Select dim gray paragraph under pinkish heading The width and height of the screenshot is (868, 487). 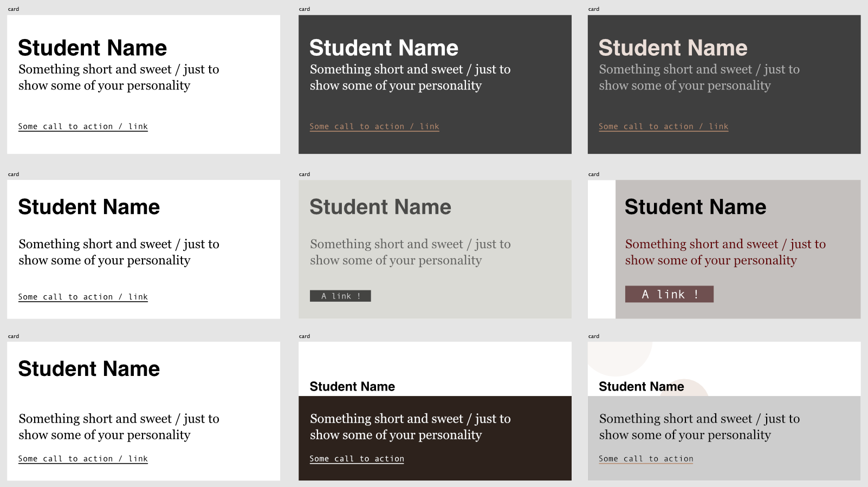tap(699, 77)
